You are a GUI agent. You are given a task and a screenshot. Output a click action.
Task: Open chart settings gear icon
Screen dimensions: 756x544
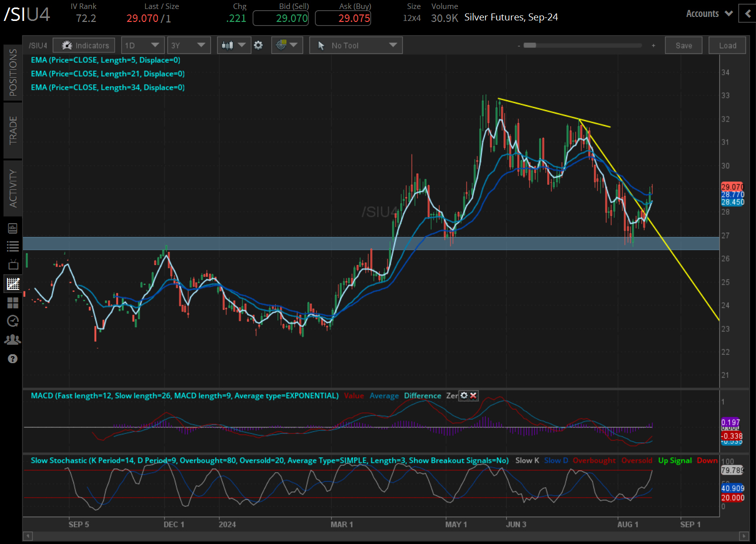coord(258,45)
